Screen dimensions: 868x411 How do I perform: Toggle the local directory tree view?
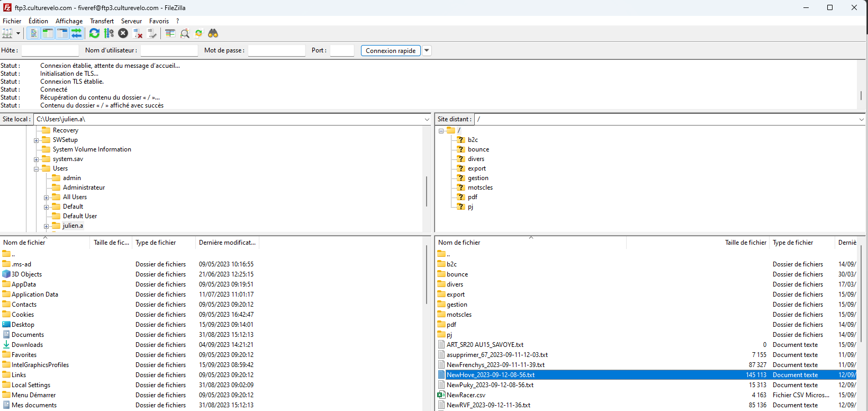(48, 33)
